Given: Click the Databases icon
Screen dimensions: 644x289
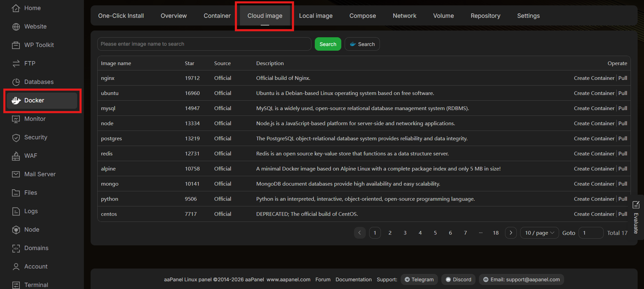Looking at the screenshot, I should (x=16, y=82).
